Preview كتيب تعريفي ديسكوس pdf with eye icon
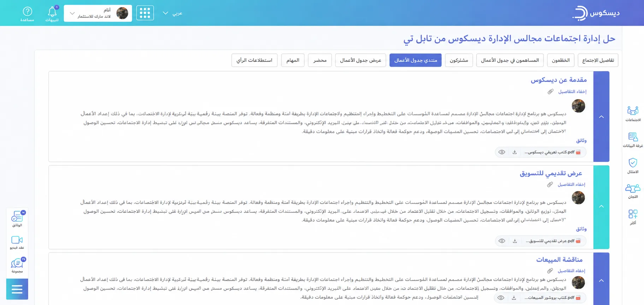This screenshot has height=305, width=644. 502,152
